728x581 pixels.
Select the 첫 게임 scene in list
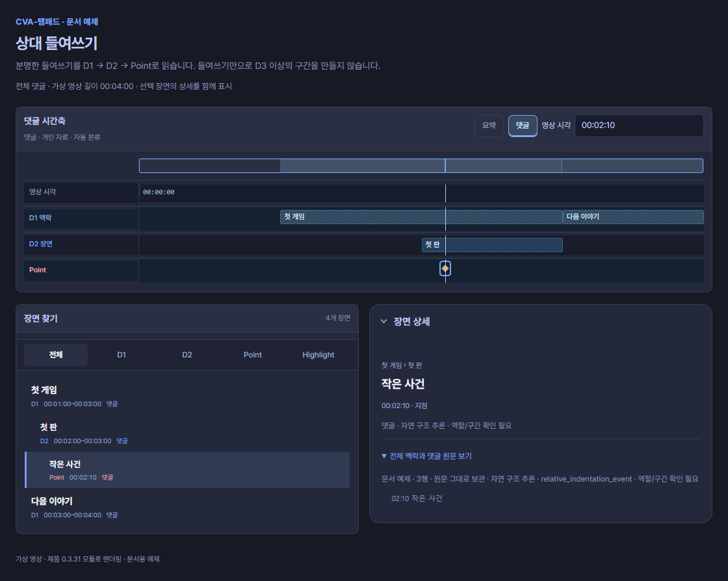coord(187,396)
